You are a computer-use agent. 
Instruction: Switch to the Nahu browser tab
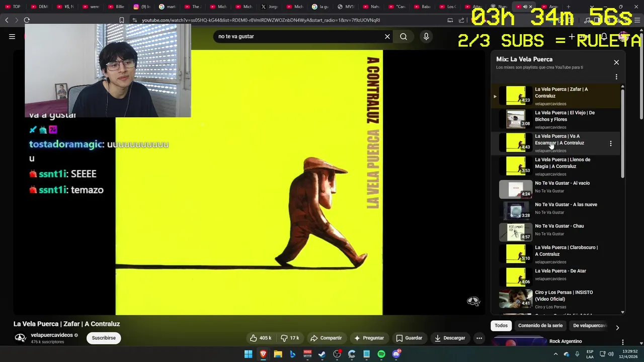click(371, 7)
